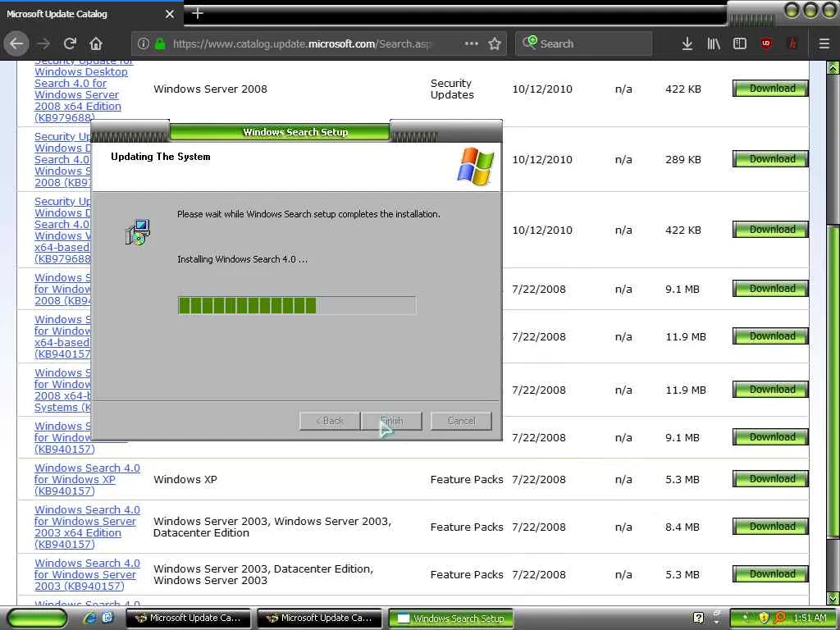Click the red extension icon beside uBlock
This screenshot has height=630, width=840.
[792, 44]
